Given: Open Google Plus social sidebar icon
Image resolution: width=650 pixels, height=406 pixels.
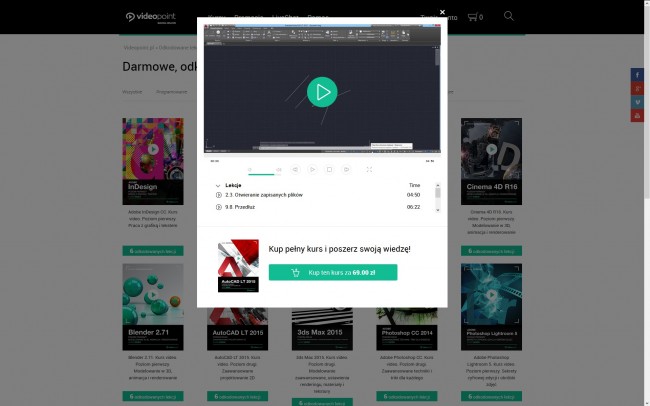Looking at the screenshot, I should pos(637,88).
